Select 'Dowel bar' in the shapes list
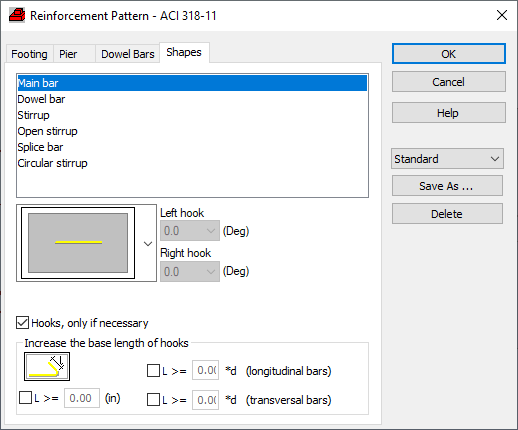This screenshot has width=518, height=430. 192,99
